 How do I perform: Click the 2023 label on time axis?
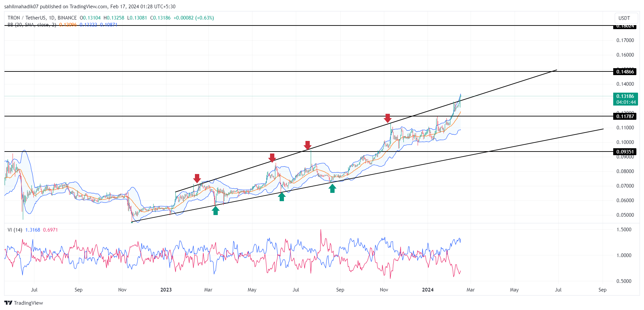click(x=166, y=290)
